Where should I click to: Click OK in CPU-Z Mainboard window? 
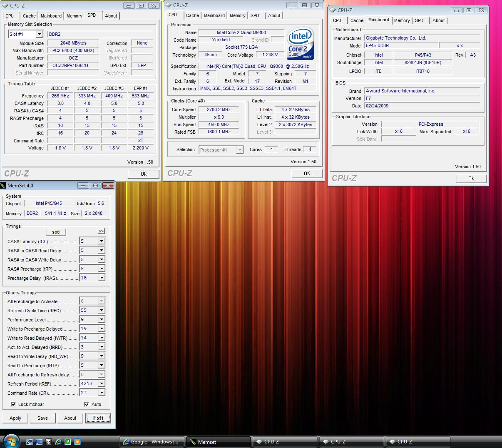point(471,178)
